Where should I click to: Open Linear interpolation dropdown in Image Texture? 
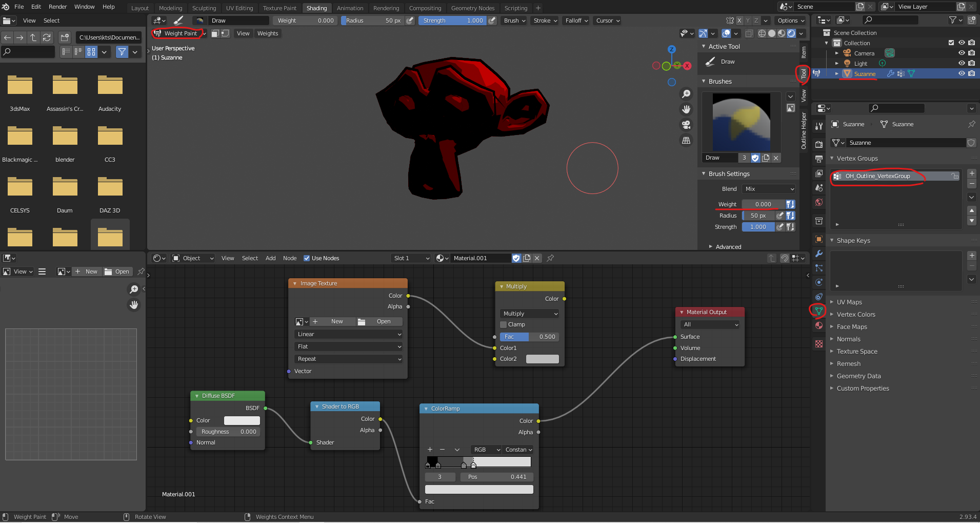point(348,334)
